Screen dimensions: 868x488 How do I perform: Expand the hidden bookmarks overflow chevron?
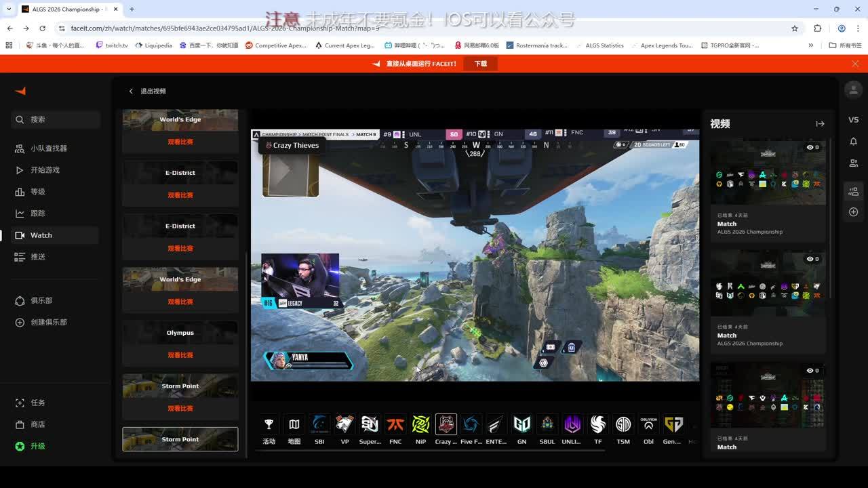(x=810, y=45)
